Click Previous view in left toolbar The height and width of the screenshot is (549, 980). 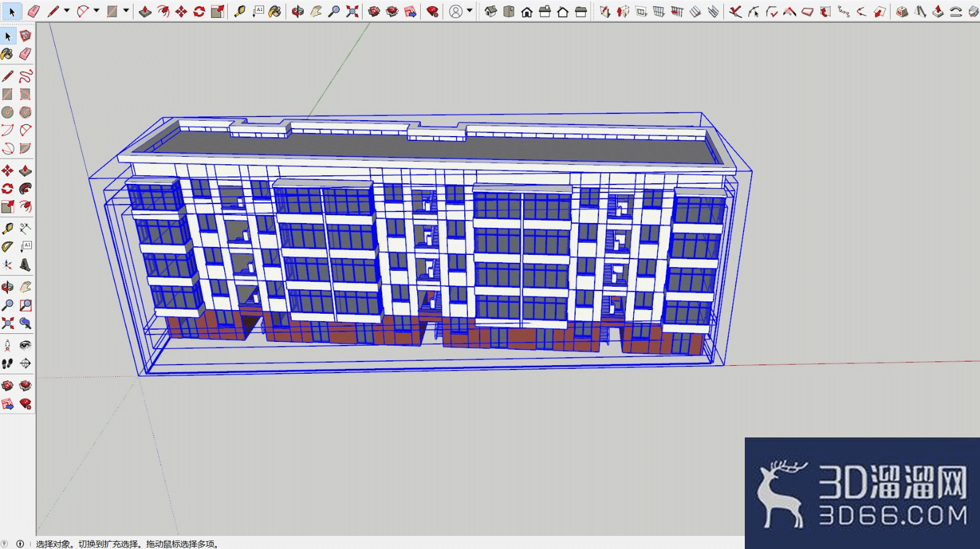pos(25,323)
